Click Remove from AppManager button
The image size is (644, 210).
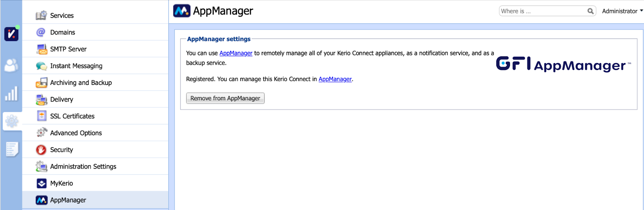tap(225, 98)
